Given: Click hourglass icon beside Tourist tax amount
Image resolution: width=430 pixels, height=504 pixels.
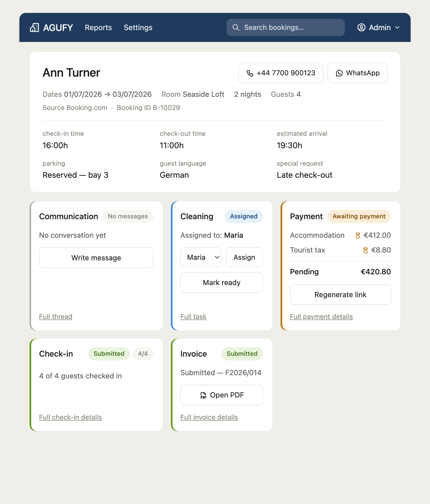Looking at the screenshot, I should 365,250.
